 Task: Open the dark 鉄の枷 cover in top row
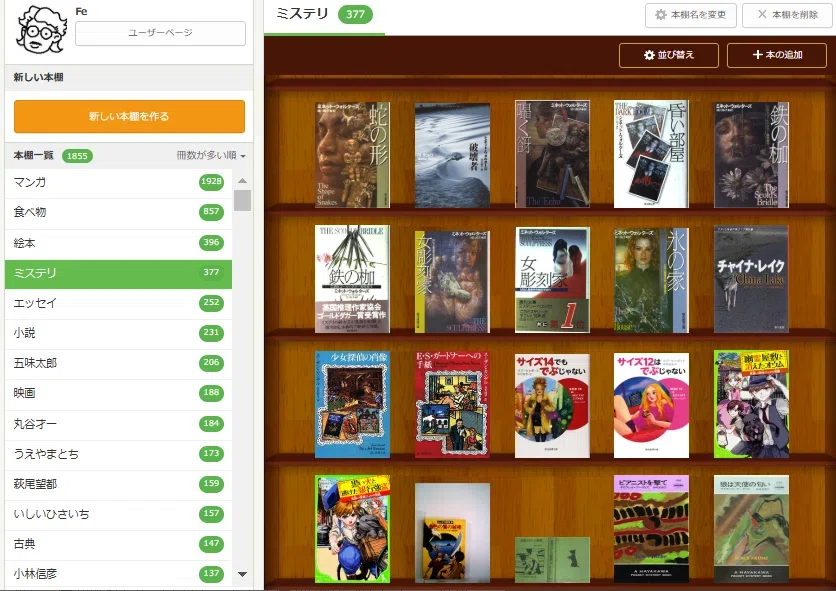[751, 155]
